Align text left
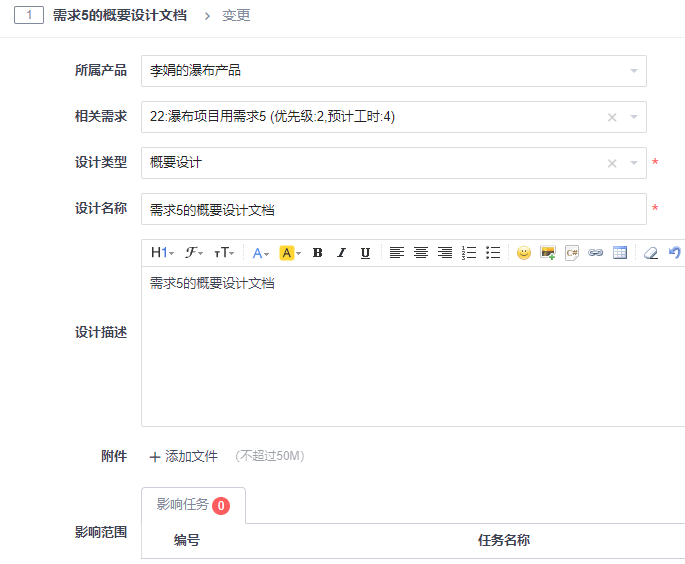Viewport: 685px width, 564px height. (x=397, y=253)
